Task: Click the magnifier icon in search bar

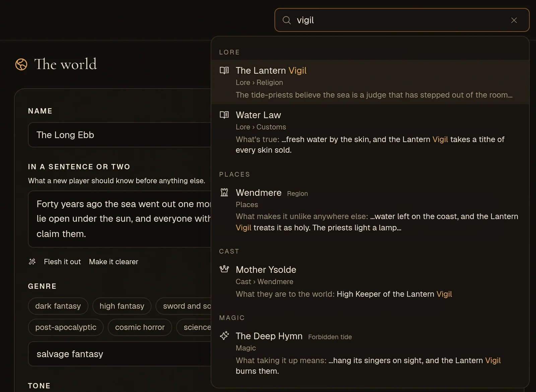Action: click(x=286, y=20)
